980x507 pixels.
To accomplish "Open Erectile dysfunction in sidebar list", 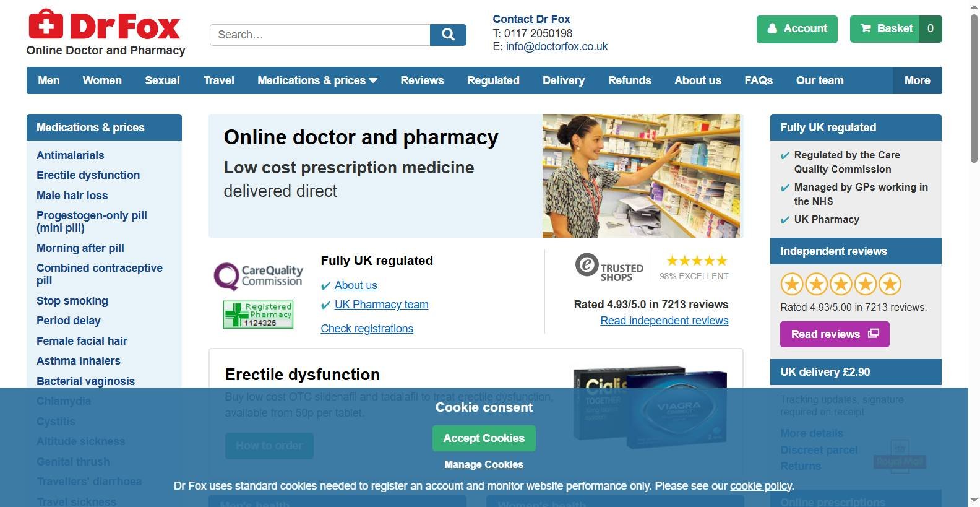I will pos(88,175).
